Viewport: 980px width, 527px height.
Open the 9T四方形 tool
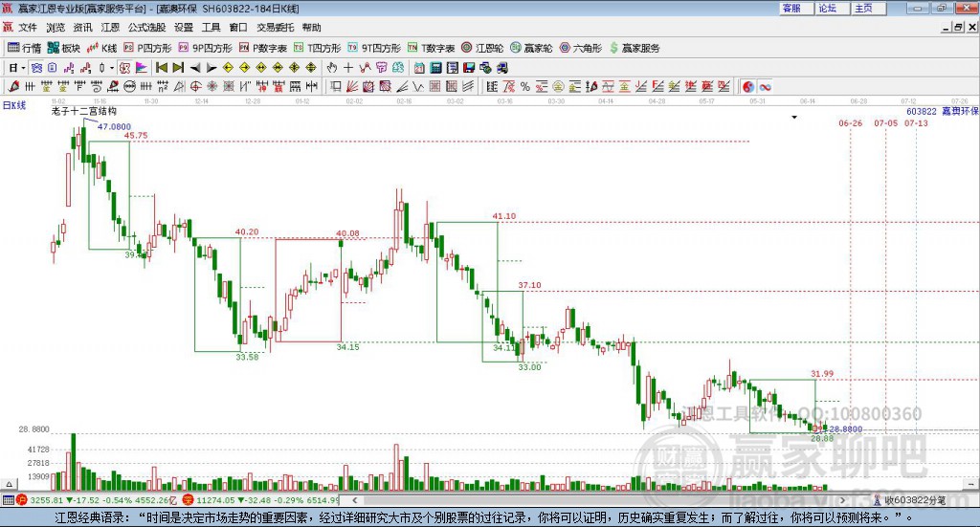pyautogui.click(x=374, y=48)
